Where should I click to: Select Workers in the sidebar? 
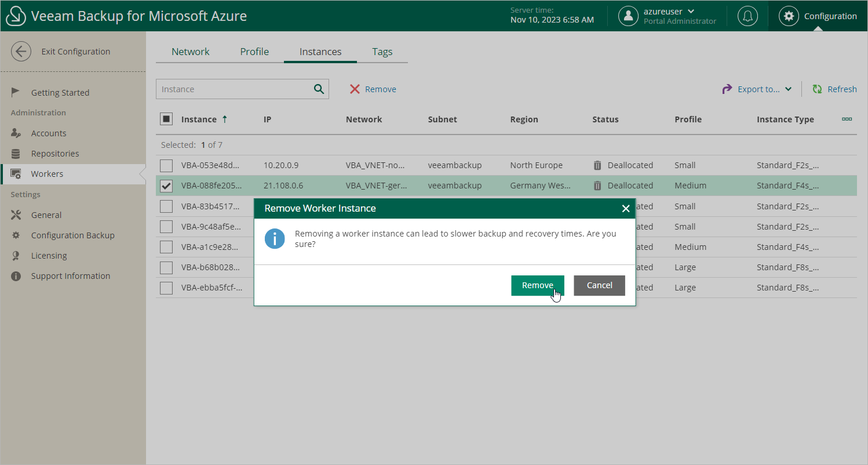click(47, 174)
